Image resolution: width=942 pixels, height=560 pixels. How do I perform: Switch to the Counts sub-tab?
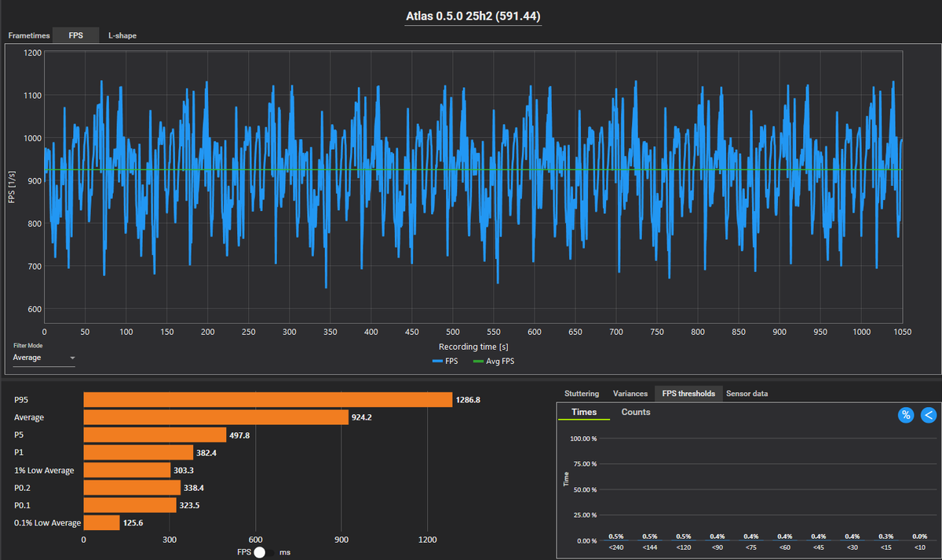pos(636,412)
